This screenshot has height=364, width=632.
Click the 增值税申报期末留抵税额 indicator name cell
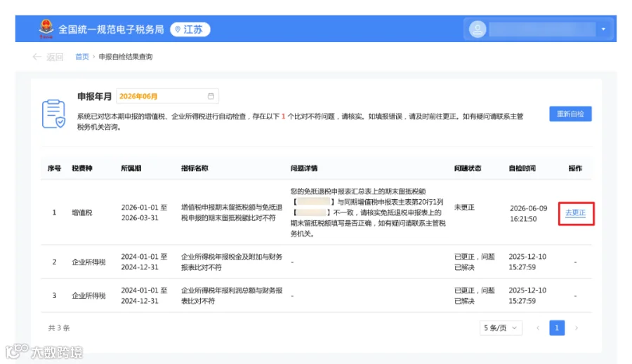tap(232, 213)
